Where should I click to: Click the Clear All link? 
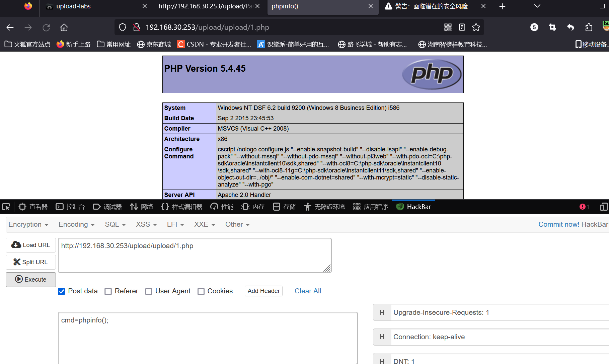coord(308,291)
